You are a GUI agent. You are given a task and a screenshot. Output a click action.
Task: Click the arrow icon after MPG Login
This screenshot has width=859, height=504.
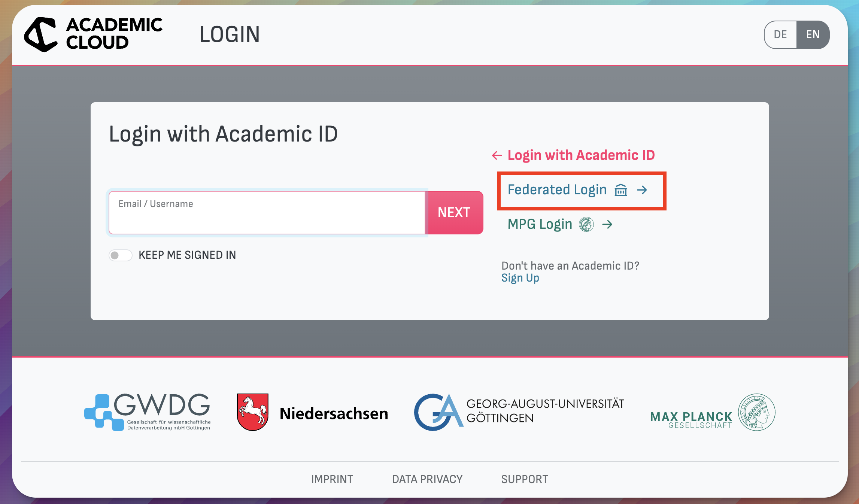click(x=608, y=225)
